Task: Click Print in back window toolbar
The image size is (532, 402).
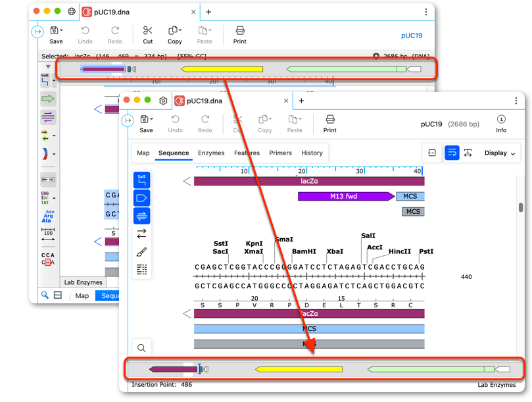Action: pos(239,36)
